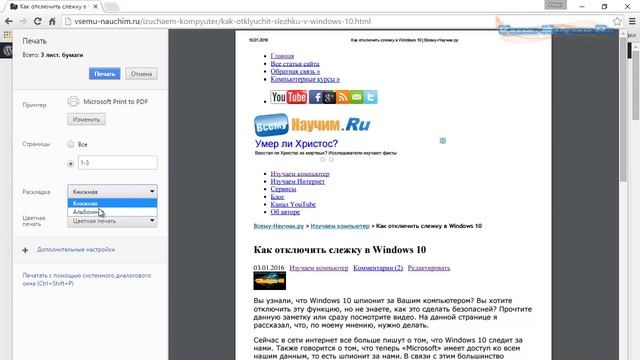
Task: Select the page range radio button
Action: point(71,163)
